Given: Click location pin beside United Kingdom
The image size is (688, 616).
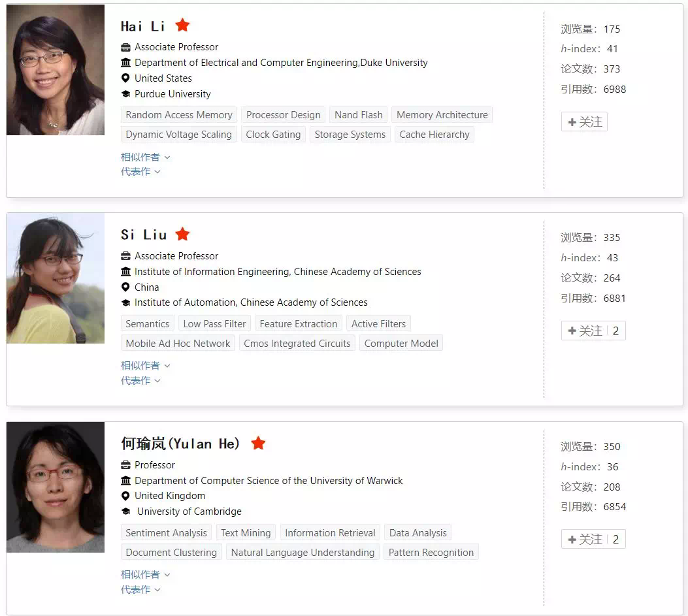Looking at the screenshot, I should [x=125, y=496].
